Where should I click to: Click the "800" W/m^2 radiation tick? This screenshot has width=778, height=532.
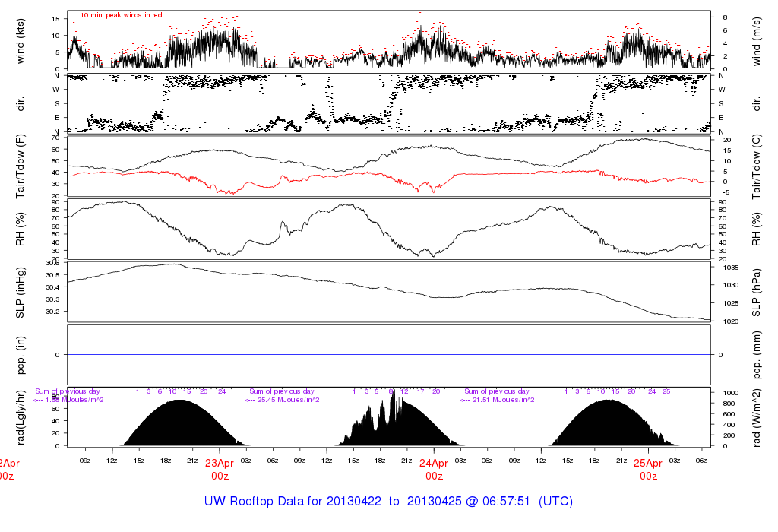point(729,404)
